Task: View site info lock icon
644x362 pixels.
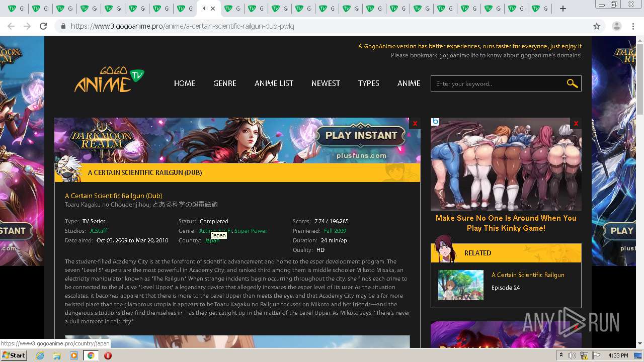Action: pos(63,26)
